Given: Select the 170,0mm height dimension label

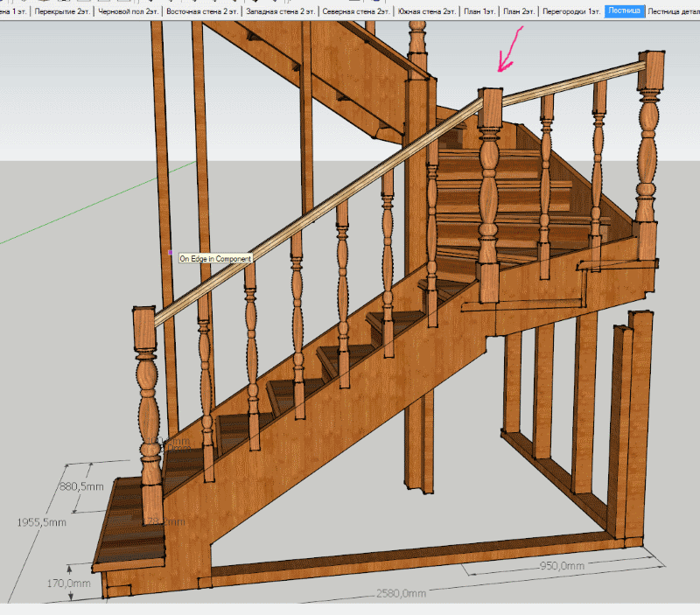Looking at the screenshot, I should point(67,584).
